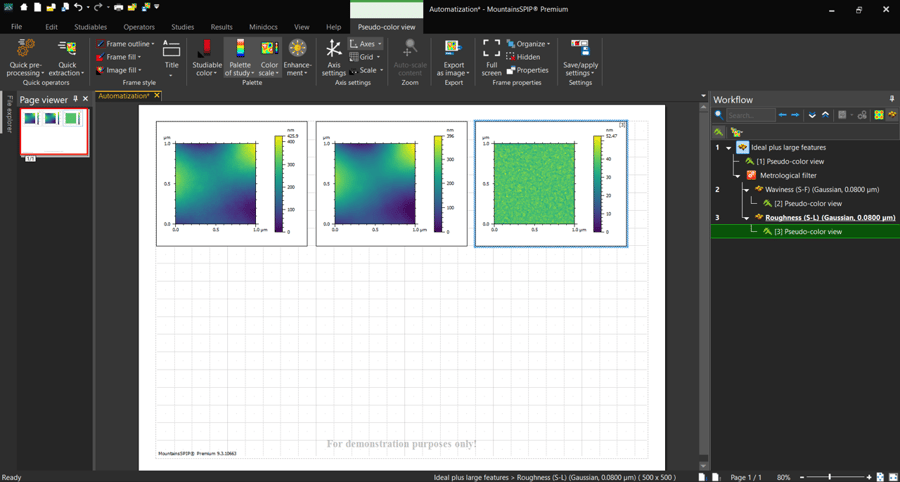This screenshot has width=900, height=482.
Task: Click the page 1 thumbnail in Page viewer
Action: [x=54, y=131]
